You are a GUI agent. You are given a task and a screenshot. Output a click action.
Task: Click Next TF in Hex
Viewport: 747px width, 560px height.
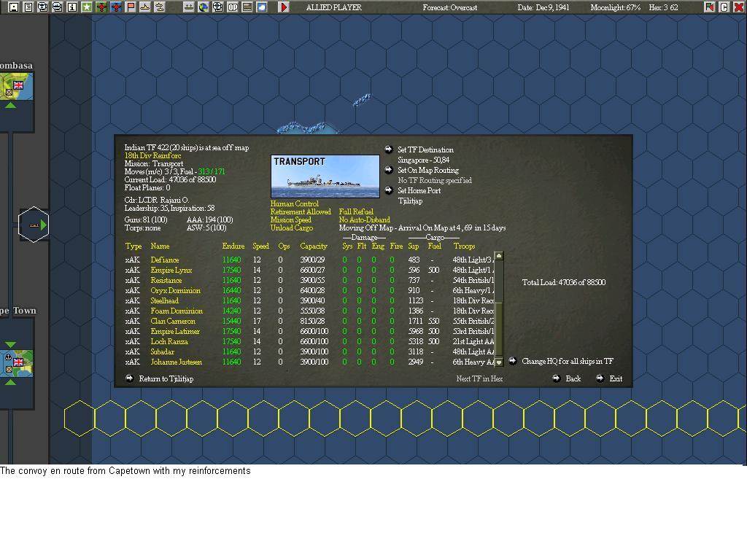pos(479,378)
